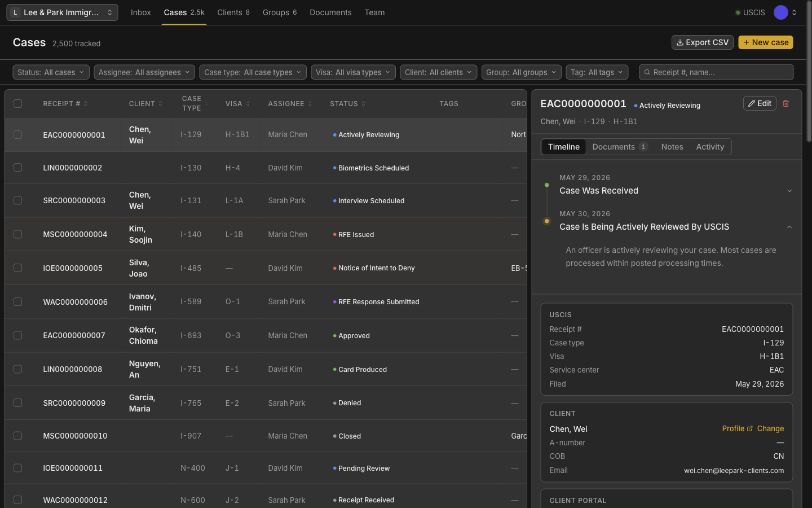The width and height of the screenshot is (812, 508).
Task: Check the LIN0000000002 row checkbox
Action: pos(18,168)
